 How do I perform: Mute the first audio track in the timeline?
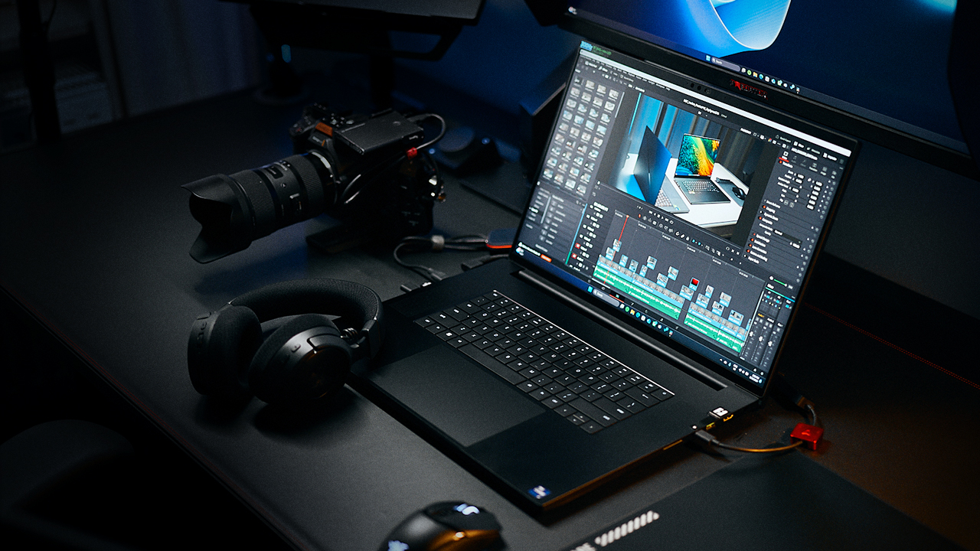pyautogui.click(x=577, y=245)
